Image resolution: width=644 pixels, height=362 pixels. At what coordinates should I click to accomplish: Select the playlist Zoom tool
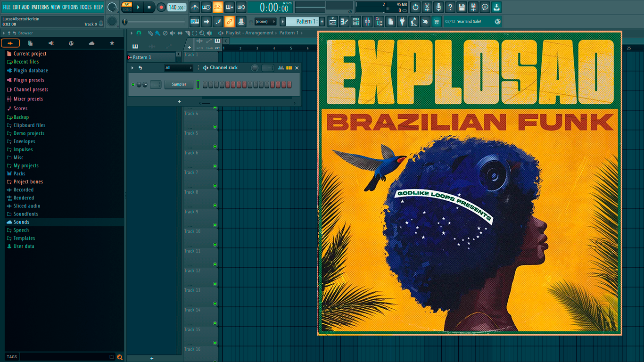[x=202, y=33]
